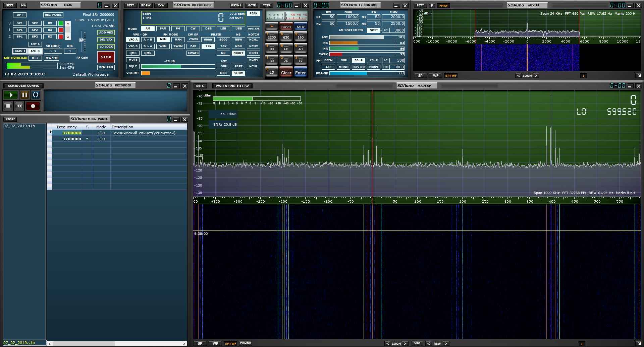The image size is (644, 347).
Task: Open RDSW in RX Control
Action: coord(146,5)
